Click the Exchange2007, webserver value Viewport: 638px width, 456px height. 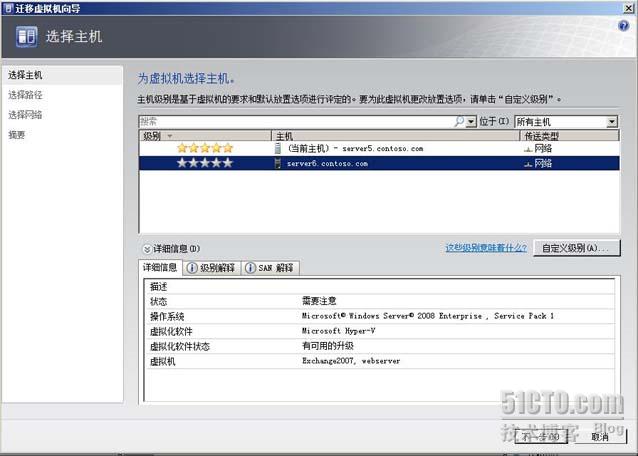[x=351, y=361]
